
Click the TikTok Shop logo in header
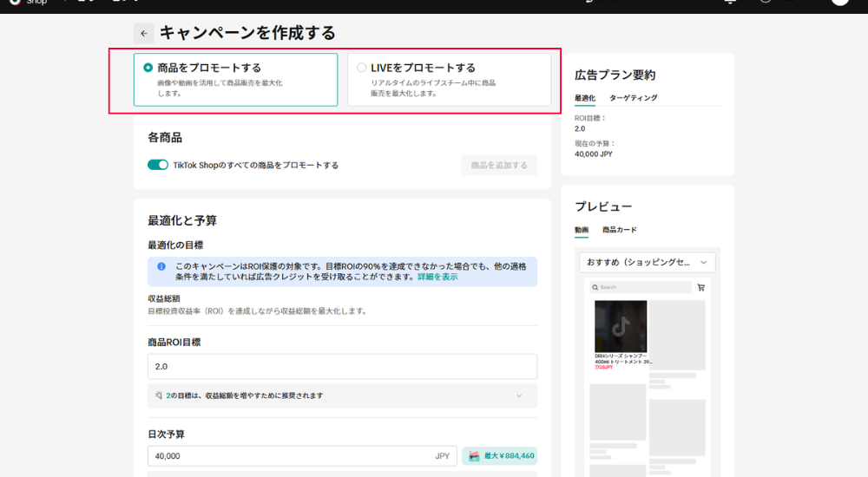point(15,3)
